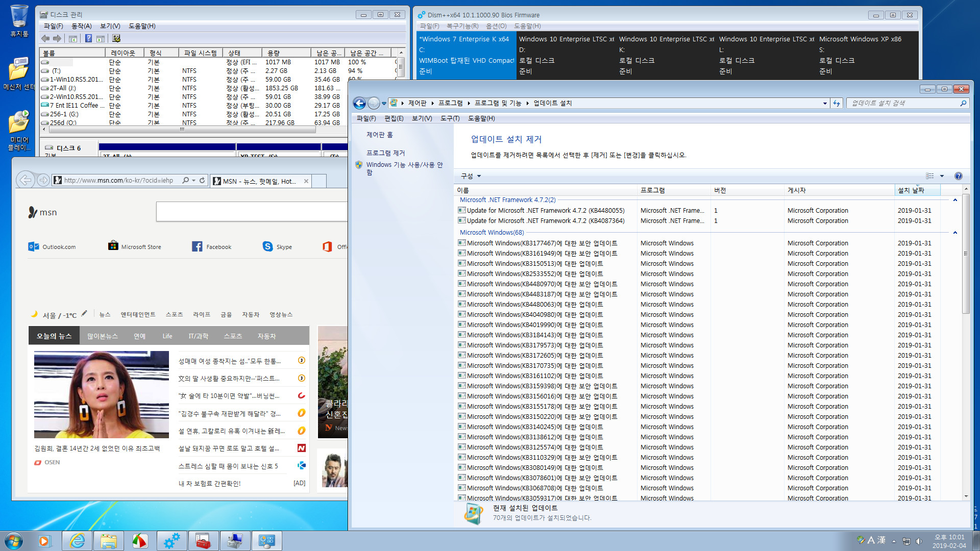Click the settings-list icon in Disk Management toolbar
Screen dimensions: 980x551
click(x=116, y=38)
